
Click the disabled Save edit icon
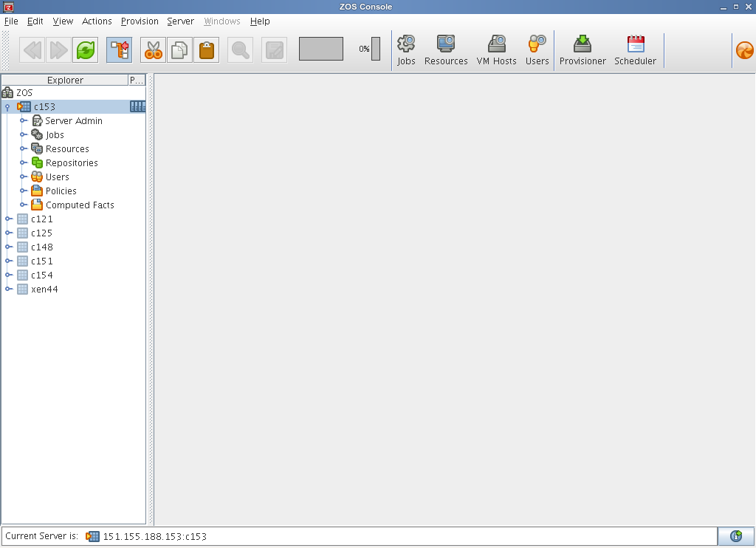(275, 49)
